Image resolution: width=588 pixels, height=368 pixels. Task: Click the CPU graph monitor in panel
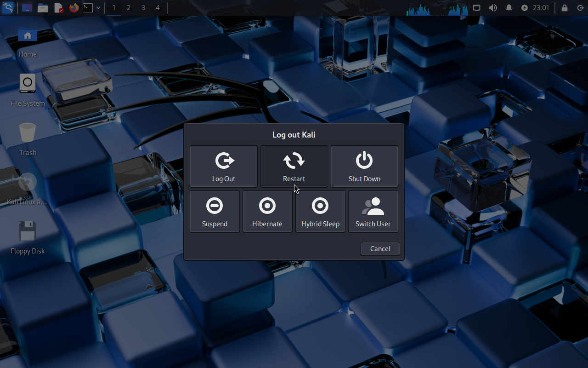tap(437, 8)
